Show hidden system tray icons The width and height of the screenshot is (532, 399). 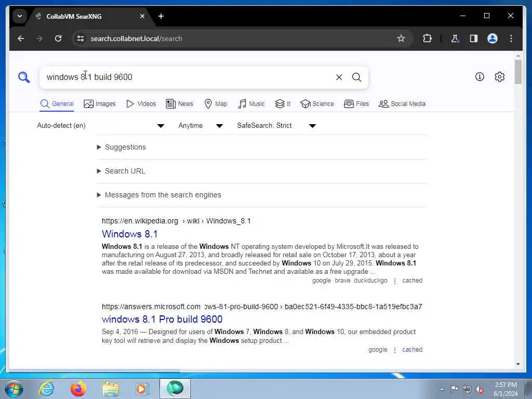click(442, 390)
